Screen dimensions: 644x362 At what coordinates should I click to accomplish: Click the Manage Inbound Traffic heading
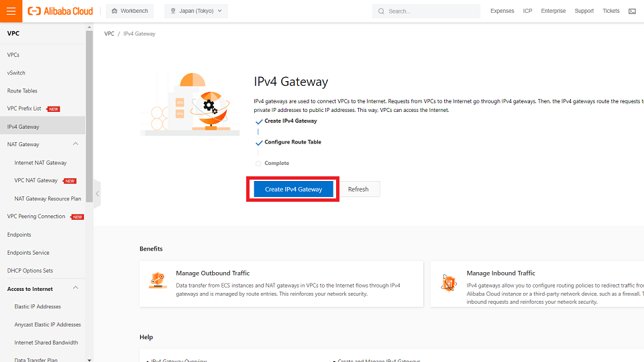(x=500, y=274)
